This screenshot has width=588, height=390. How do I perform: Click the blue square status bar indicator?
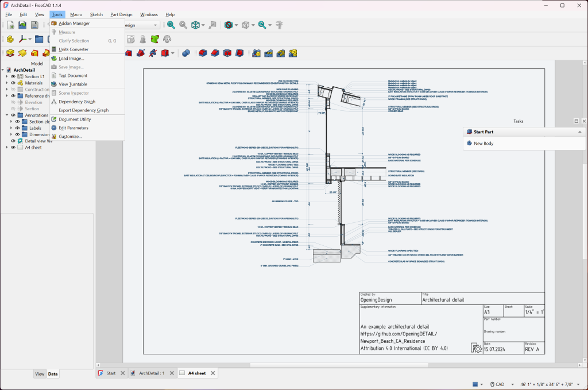[x=475, y=384]
